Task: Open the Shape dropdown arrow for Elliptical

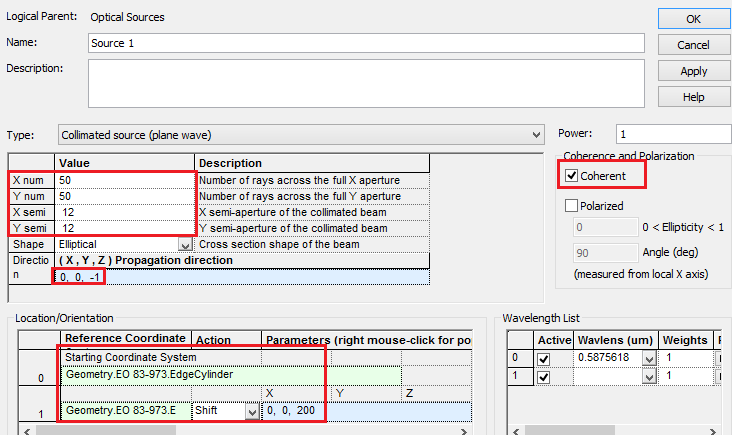Action: (185, 245)
